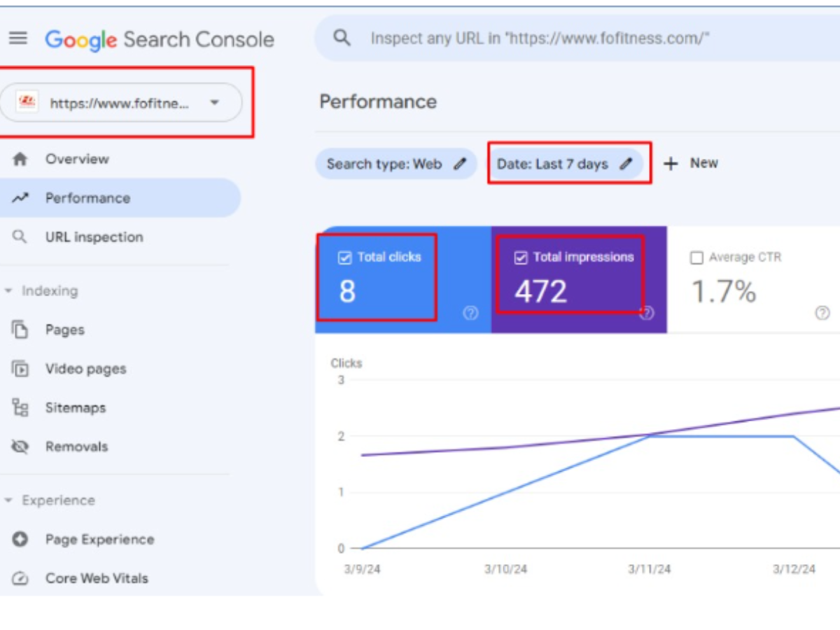Add a New filter
The height and width of the screenshot is (630, 840).
[692, 163]
